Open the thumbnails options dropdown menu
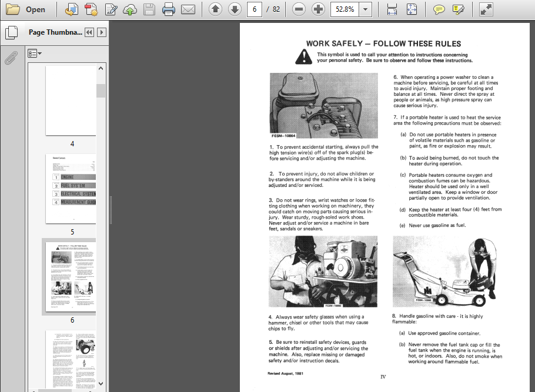The image size is (535, 392). 35,53
